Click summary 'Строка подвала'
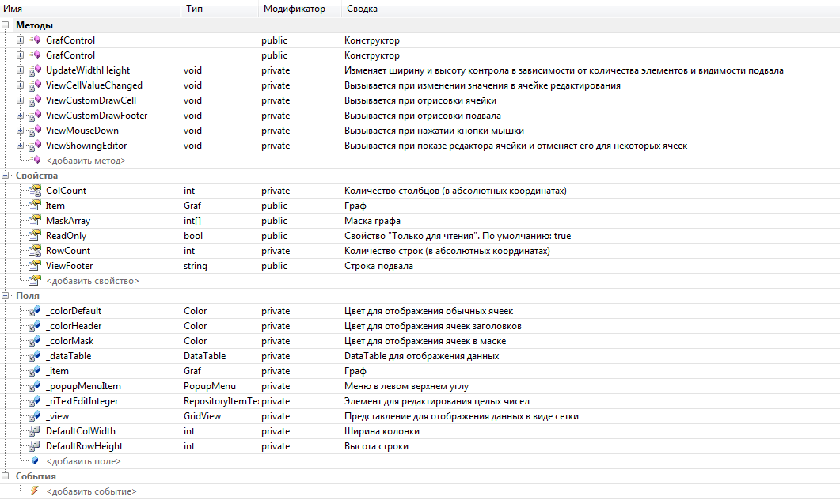840x504 pixels. coord(378,266)
